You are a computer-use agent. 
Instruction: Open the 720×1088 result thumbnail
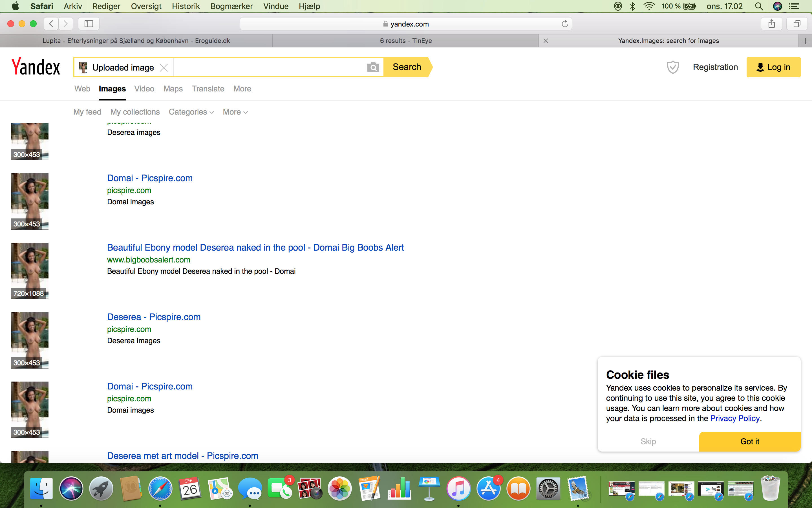pos(30,271)
